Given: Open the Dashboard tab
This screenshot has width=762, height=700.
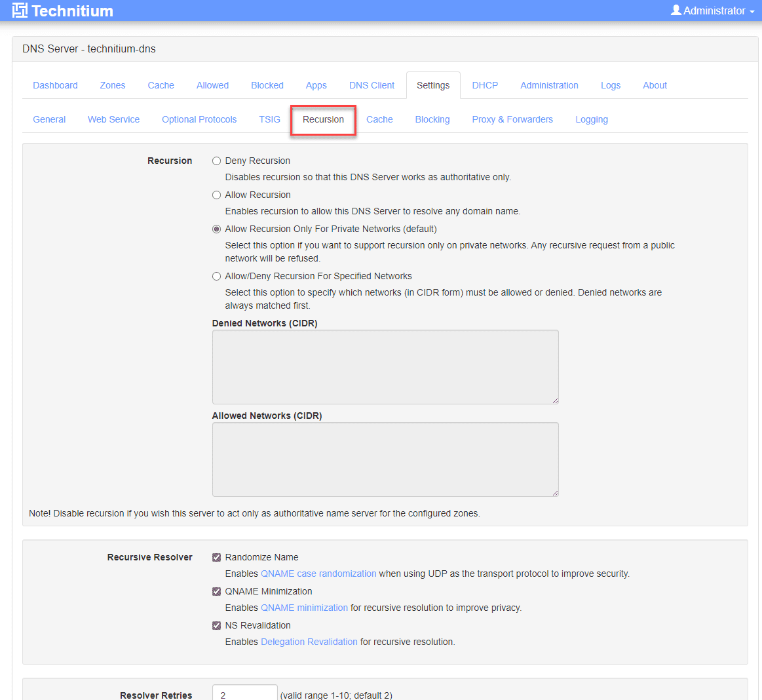Looking at the screenshot, I should [x=56, y=86].
